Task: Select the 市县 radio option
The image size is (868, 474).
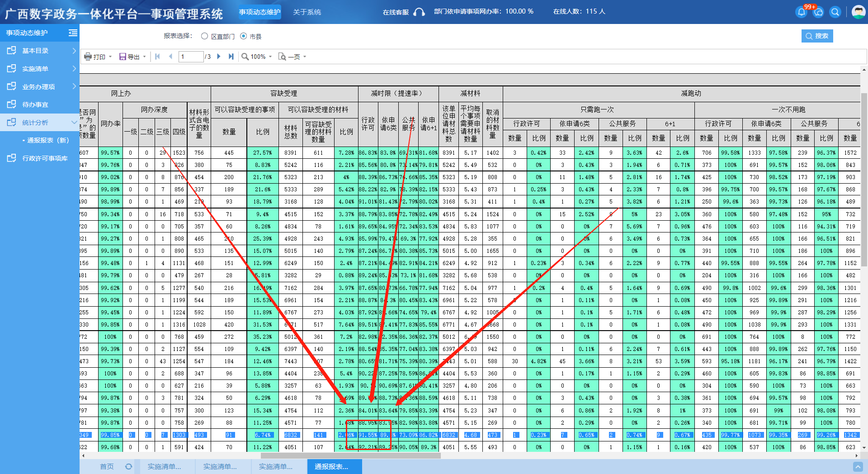Action: coord(244,36)
